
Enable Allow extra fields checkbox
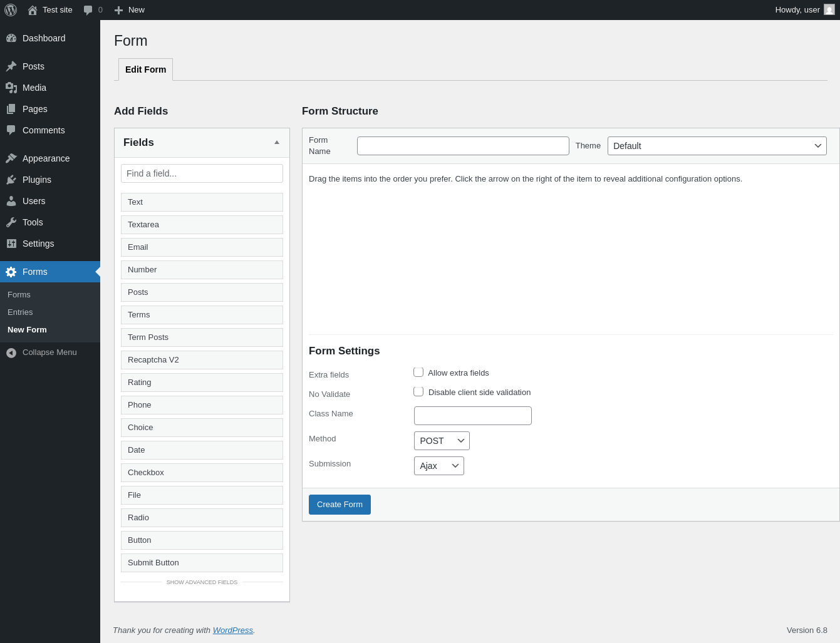[418, 373]
